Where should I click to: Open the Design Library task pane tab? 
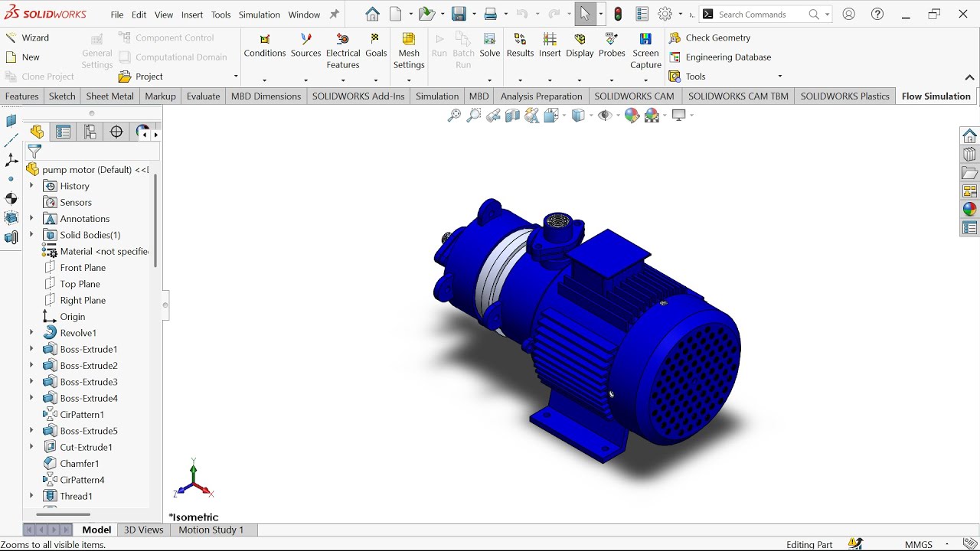pyautogui.click(x=969, y=155)
